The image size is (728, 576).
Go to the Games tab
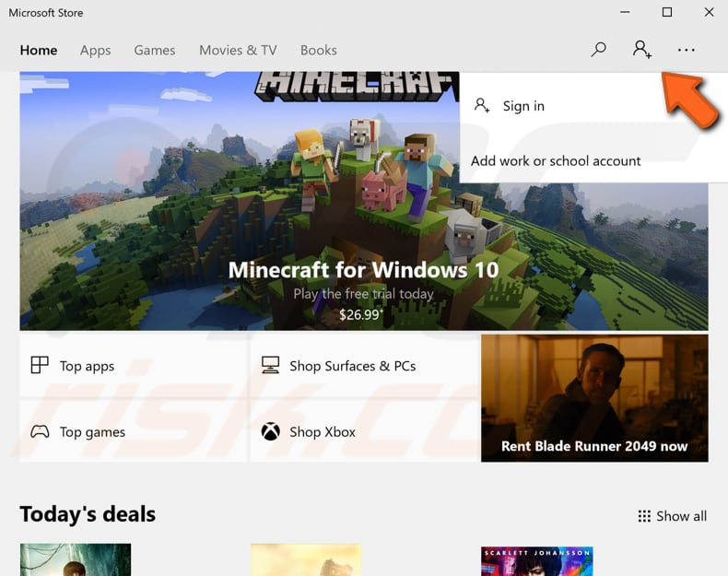[x=155, y=50]
